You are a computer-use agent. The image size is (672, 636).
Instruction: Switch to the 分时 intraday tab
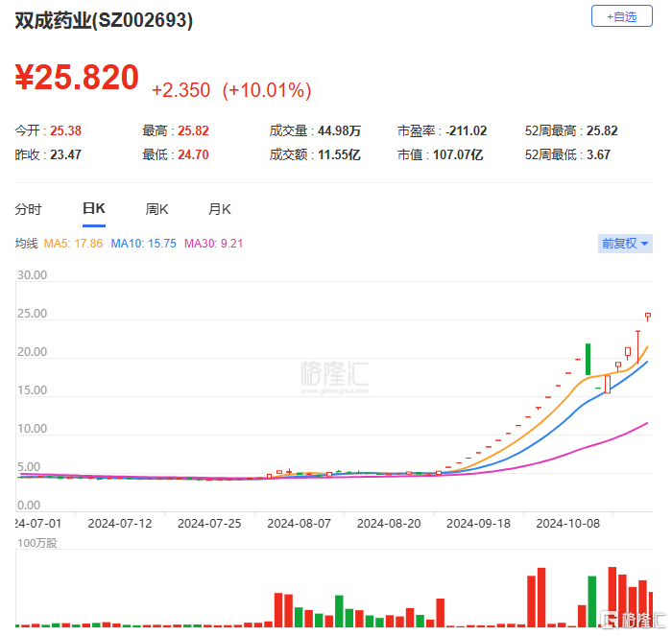pyautogui.click(x=28, y=209)
